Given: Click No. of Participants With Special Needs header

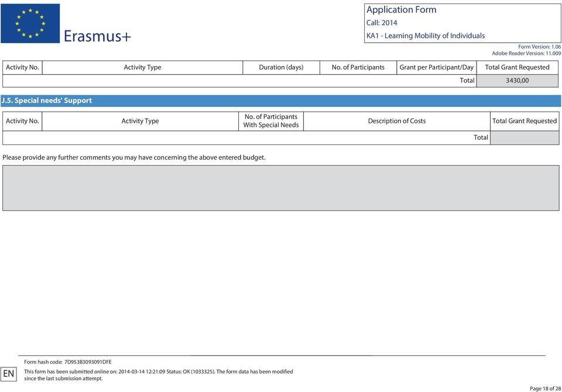Looking at the screenshot, I should tap(271, 121).
